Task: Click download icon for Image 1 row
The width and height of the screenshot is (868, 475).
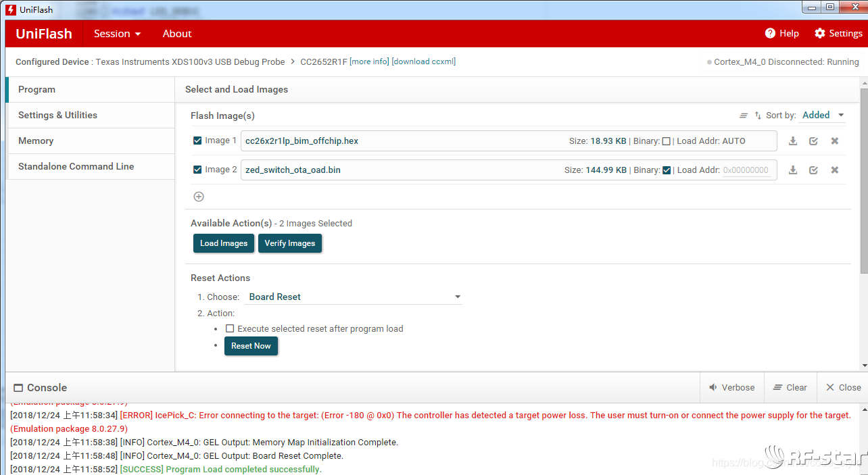Action: click(793, 141)
